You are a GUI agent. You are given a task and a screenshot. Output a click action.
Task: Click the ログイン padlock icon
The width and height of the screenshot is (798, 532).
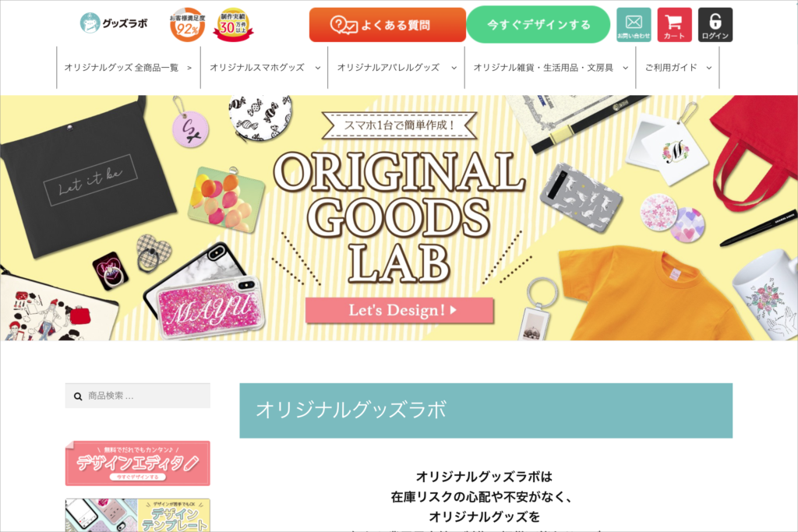tap(715, 24)
